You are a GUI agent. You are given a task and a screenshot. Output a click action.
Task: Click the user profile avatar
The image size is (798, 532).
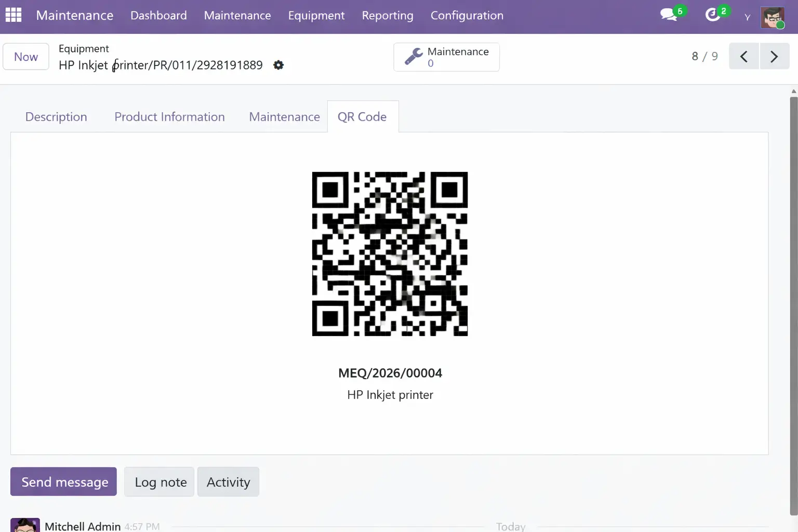[x=774, y=17]
